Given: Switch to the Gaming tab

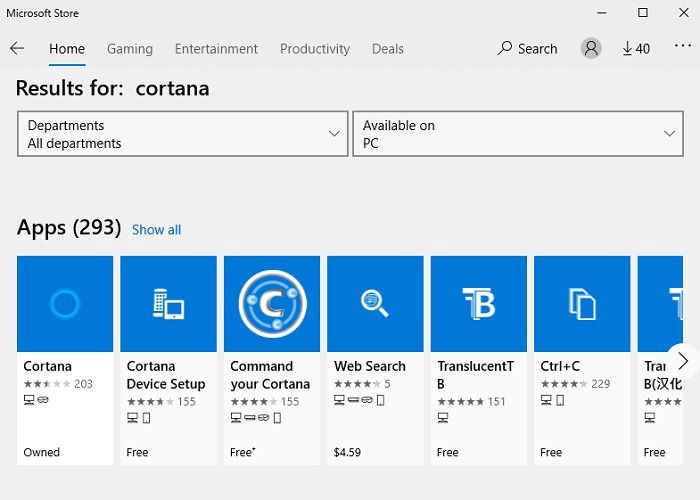Looking at the screenshot, I should 130,49.
